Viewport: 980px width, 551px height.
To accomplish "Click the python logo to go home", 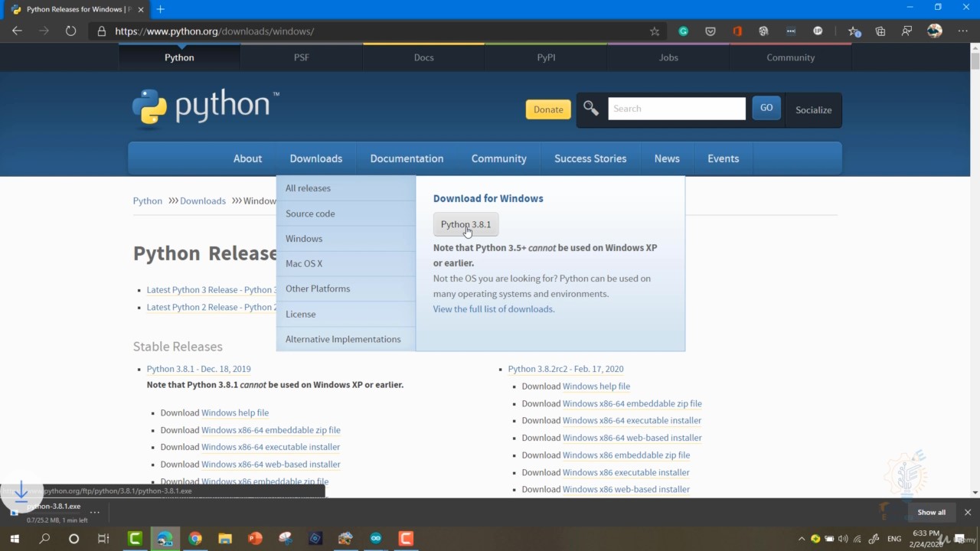I will pyautogui.click(x=205, y=107).
